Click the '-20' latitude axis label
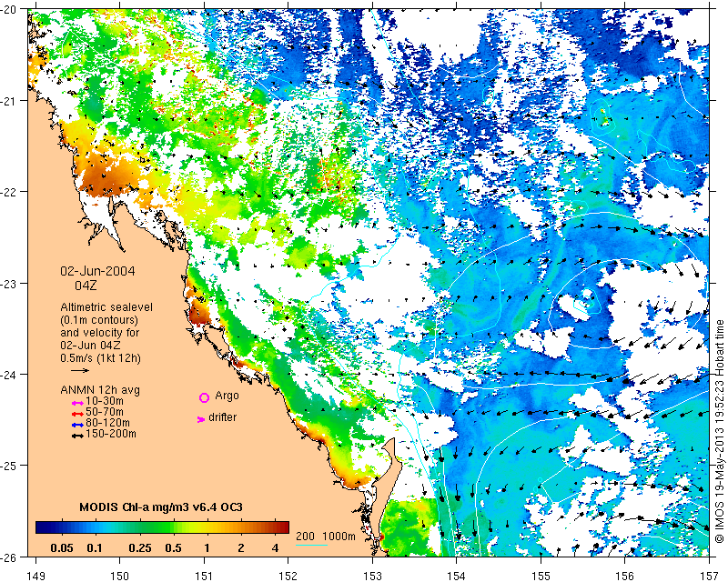Image resolution: width=728 pixels, height=582 pixels. [x=8, y=9]
